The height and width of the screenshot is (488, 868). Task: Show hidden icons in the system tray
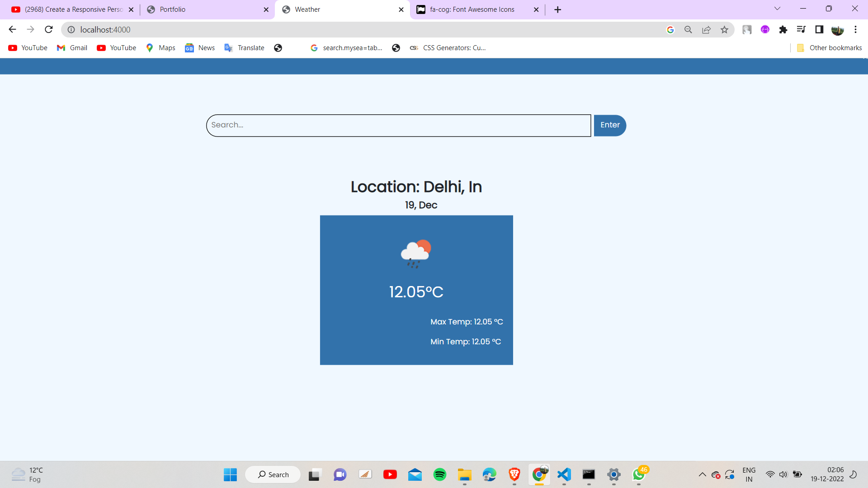(702, 474)
